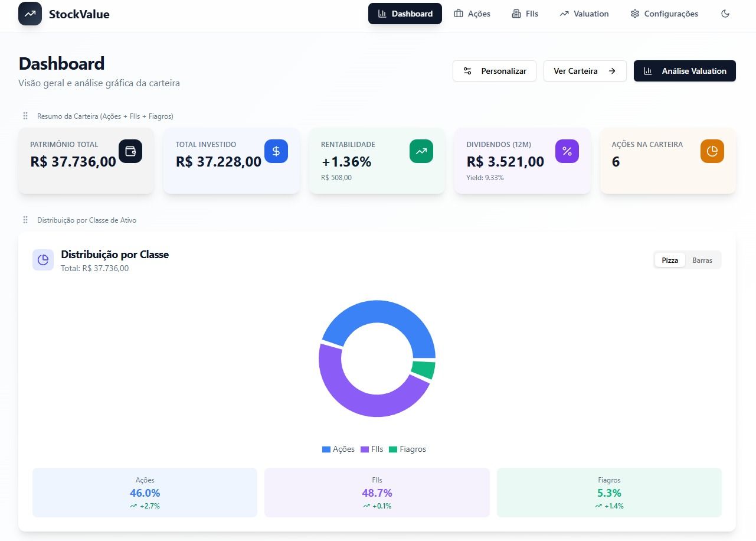Navigate to the Valuation nav tab
This screenshot has height=541, width=756.
coord(584,14)
